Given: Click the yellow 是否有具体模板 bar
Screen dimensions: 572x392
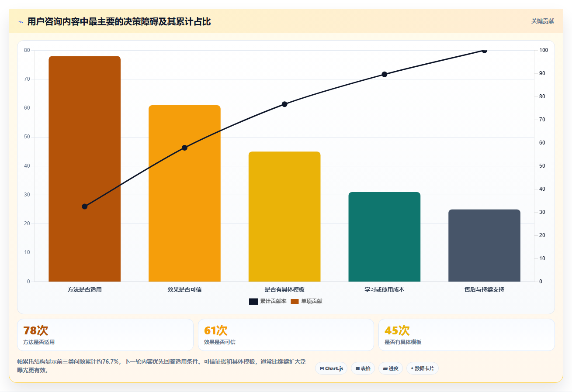Looking at the screenshot, I should click(x=284, y=217).
